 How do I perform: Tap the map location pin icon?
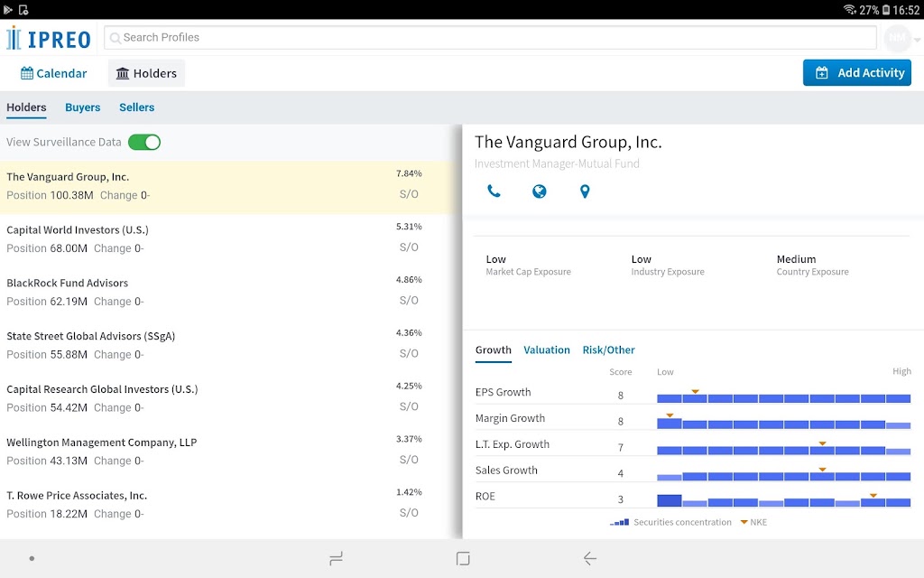pyautogui.click(x=585, y=191)
